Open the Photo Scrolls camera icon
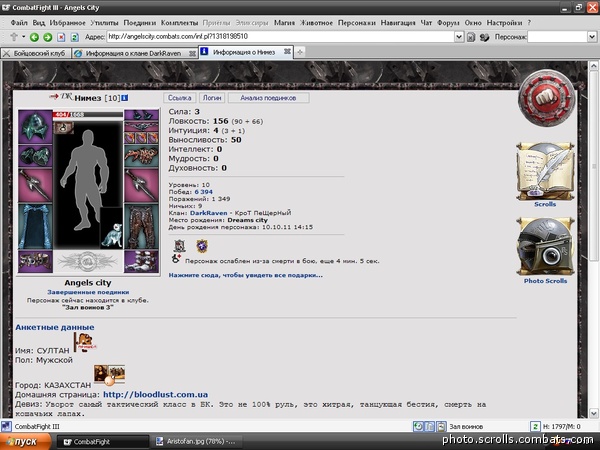Viewport: 600px width, 450px height. coord(545,247)
